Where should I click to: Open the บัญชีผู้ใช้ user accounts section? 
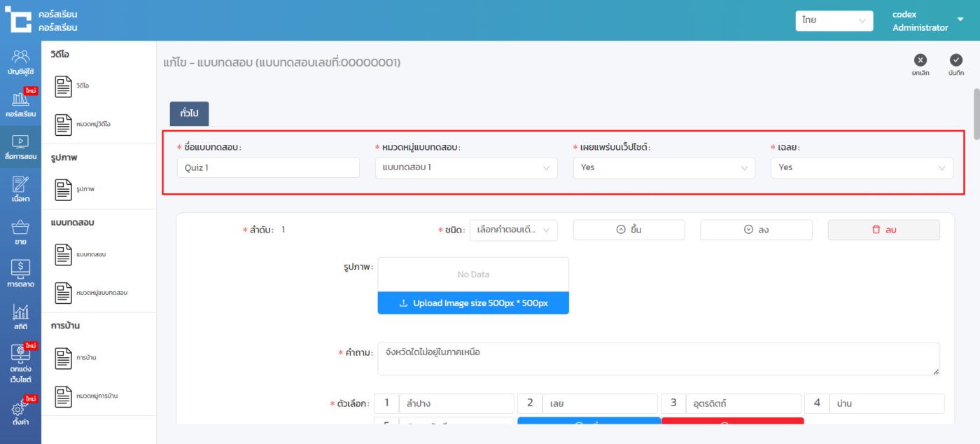(20, 62)
